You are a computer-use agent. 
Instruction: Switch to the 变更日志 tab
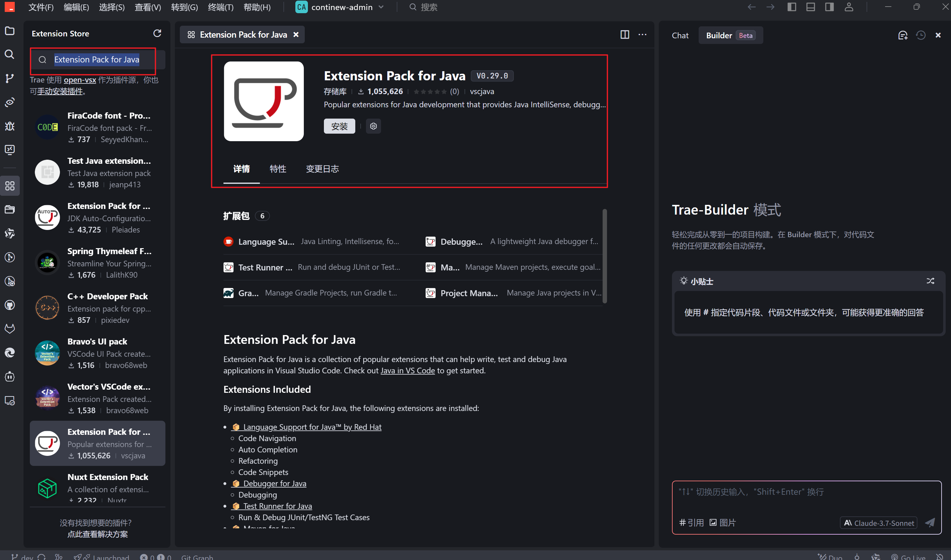pos(322,169)
